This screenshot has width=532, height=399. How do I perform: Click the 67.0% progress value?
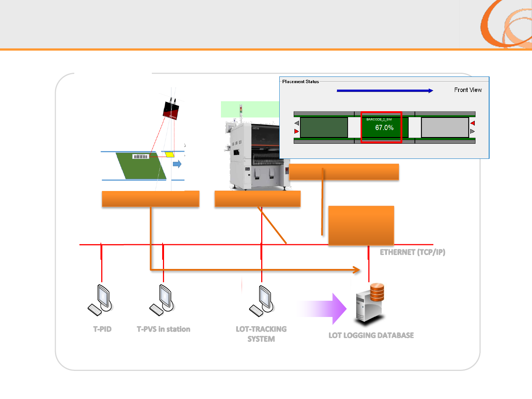click(384, 128)
